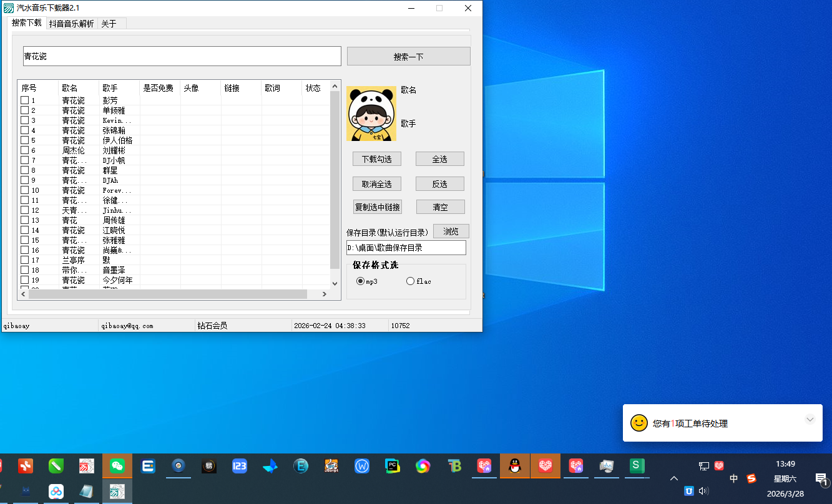
Task: Click the 清空 clear button
Action: pos(440,207)
